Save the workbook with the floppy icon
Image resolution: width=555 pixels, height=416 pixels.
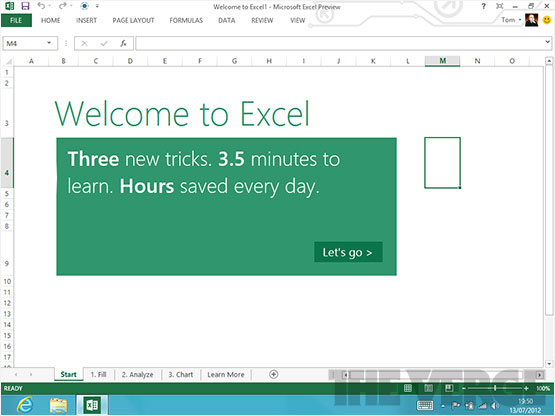coord(25,6)
